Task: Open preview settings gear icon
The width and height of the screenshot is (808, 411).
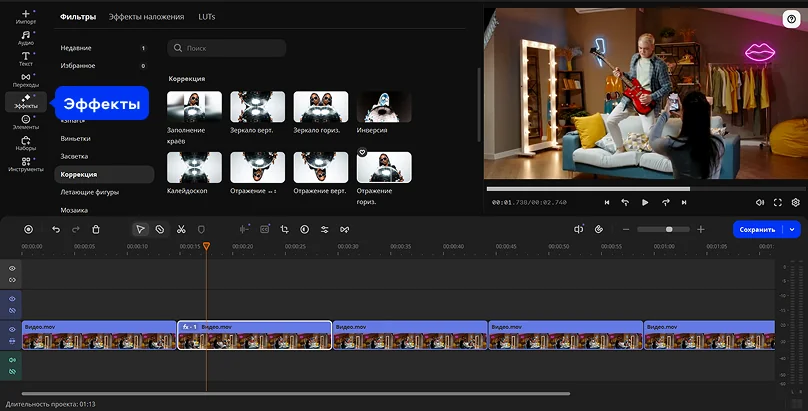Action: pos(796,202)
